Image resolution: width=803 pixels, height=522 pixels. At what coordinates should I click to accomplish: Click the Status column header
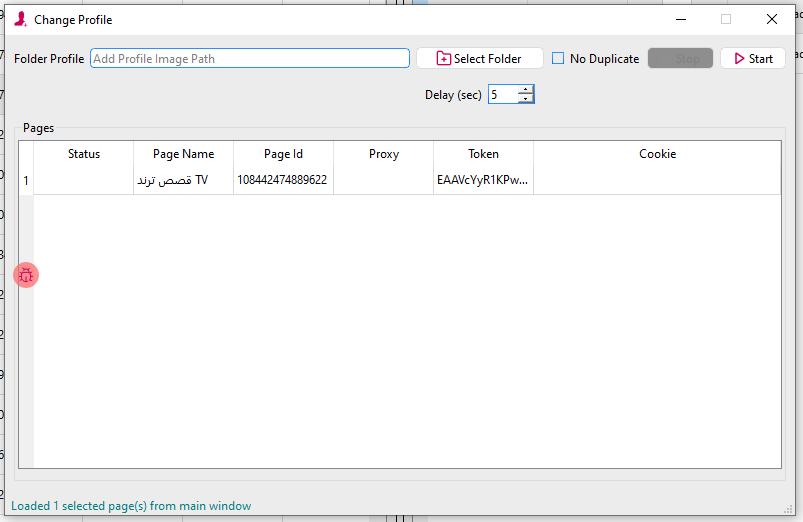click(83, 154)
